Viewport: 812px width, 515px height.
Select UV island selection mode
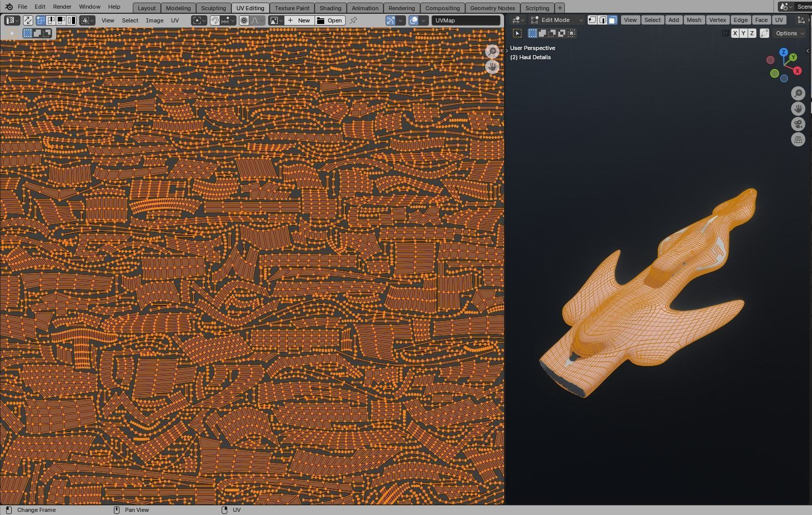click(71, 20)
